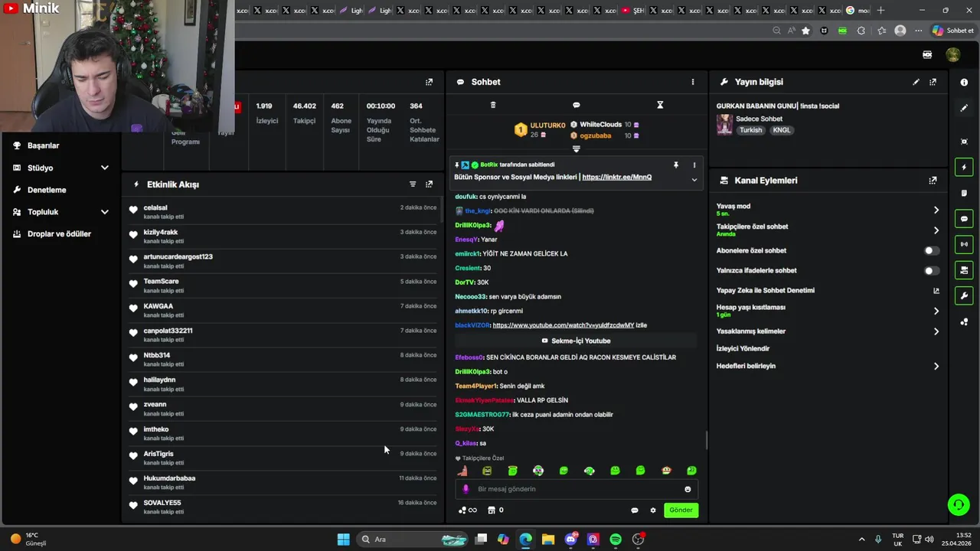
Task: Pick the Patrick star emote
Action: click(462, 471)
